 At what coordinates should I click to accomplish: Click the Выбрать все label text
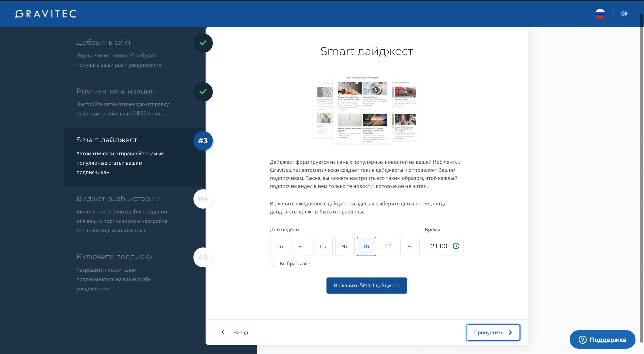(x=295, y=264)
